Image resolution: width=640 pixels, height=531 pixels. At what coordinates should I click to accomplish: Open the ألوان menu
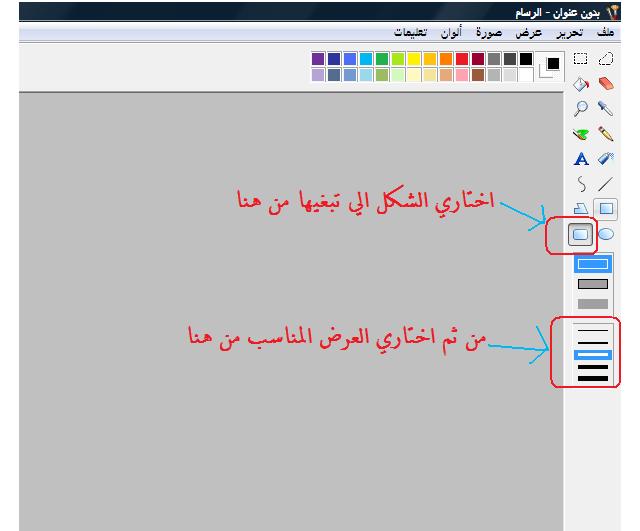pos(451,32)
